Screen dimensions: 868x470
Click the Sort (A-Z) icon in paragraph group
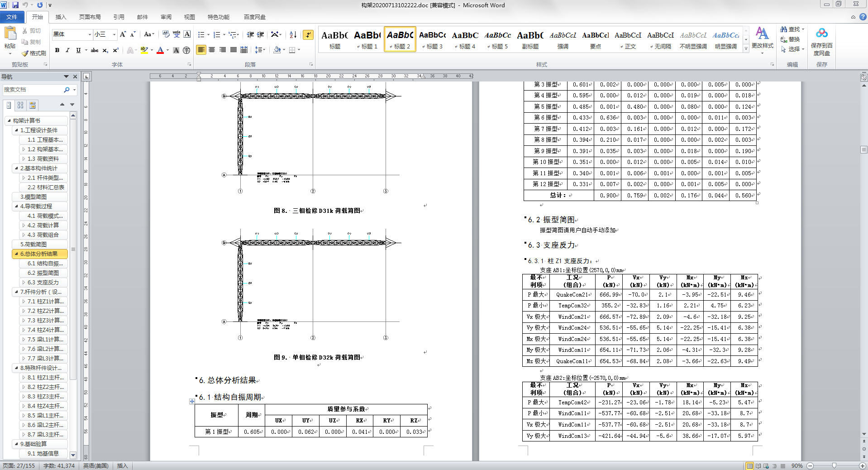[x=293, y=35]
